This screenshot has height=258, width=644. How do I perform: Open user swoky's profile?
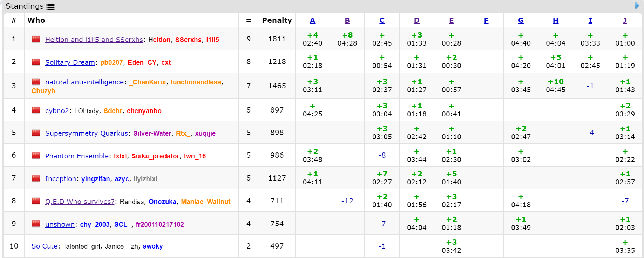(152, 246)
